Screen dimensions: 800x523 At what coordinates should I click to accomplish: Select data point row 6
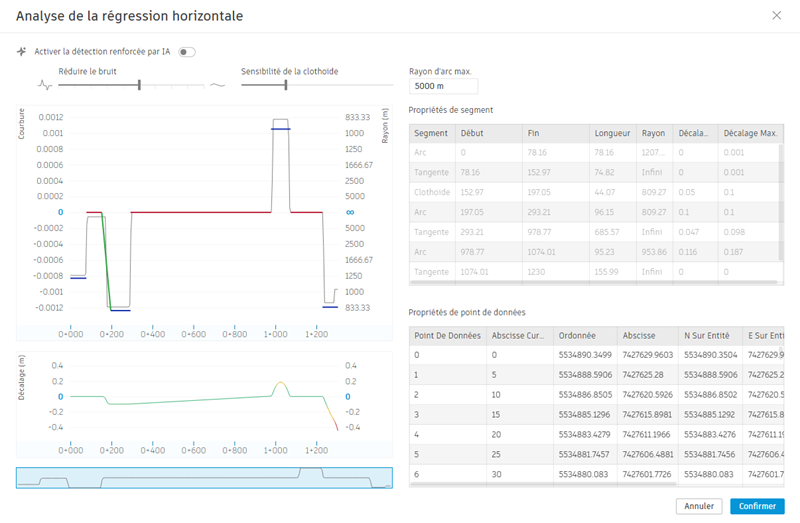point(596,475)
